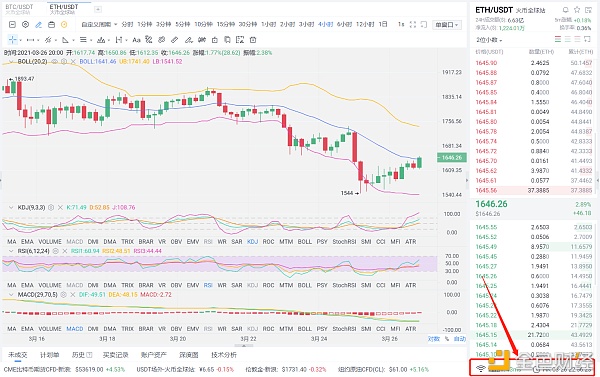Click the brush drawing tool icon
Viewport: 600px width, 377px height.
tap(149, 40)
